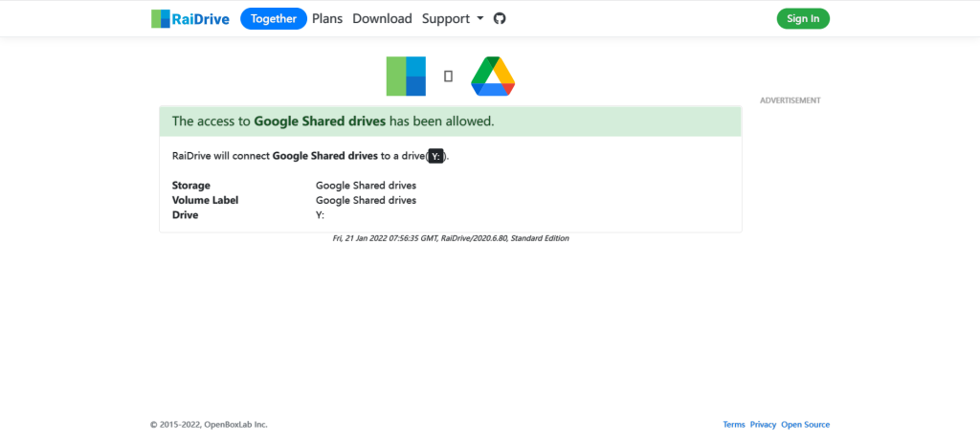The image size is (980, 442).
Task: Select Google Shared drives value beside Volume Label
Action: point(366,200)
